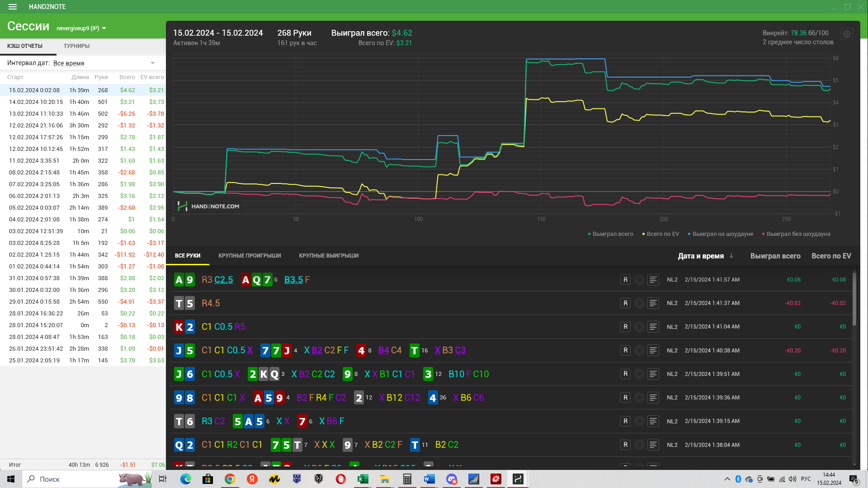This screenshot has width=868, height=488.
Task: Open hand notes icon for A9 hand
Action: pyautogui.click(x=653, y=280)
